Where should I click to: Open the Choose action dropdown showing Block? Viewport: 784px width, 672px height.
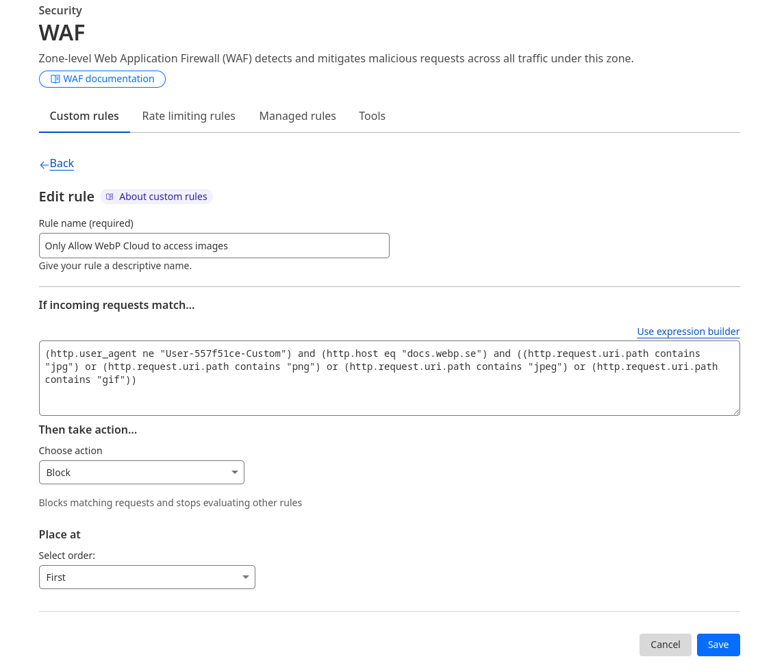coord(142,473)
